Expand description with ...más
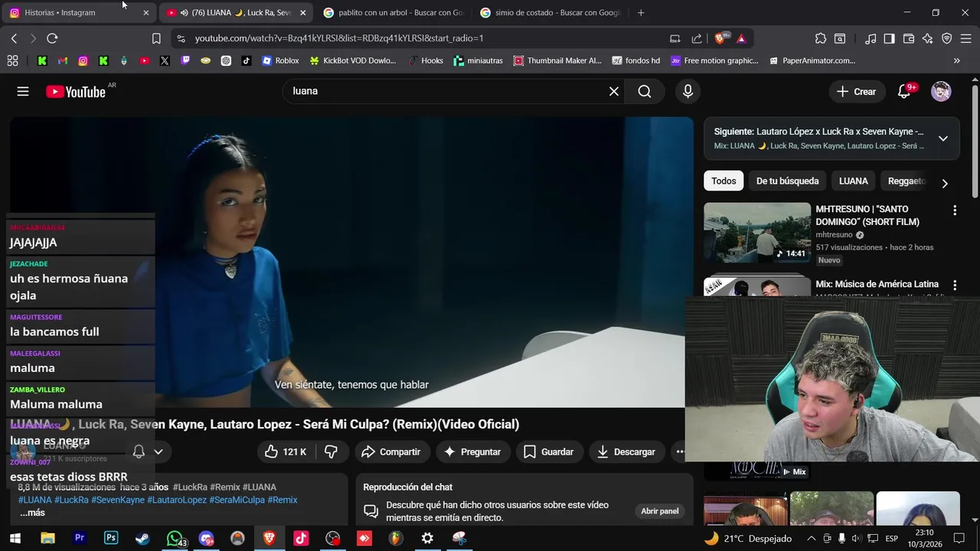 pyautogui.click(x=32, y=513)
